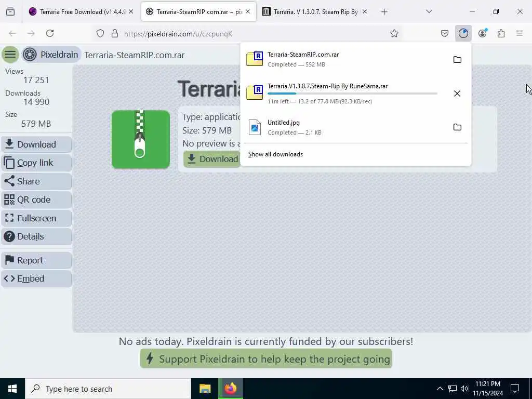The image size is (532, 399).
Task: Click the Firefox taskbar icon
Action: click(230, 389)
